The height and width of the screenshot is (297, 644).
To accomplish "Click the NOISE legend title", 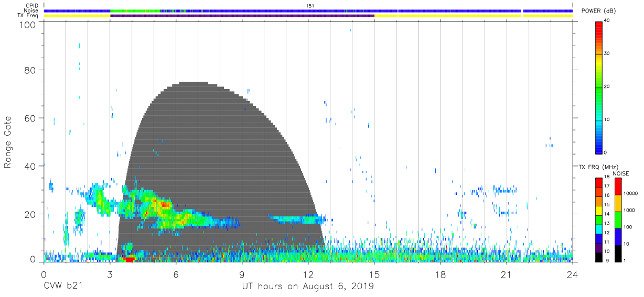I will pos(620,173).
